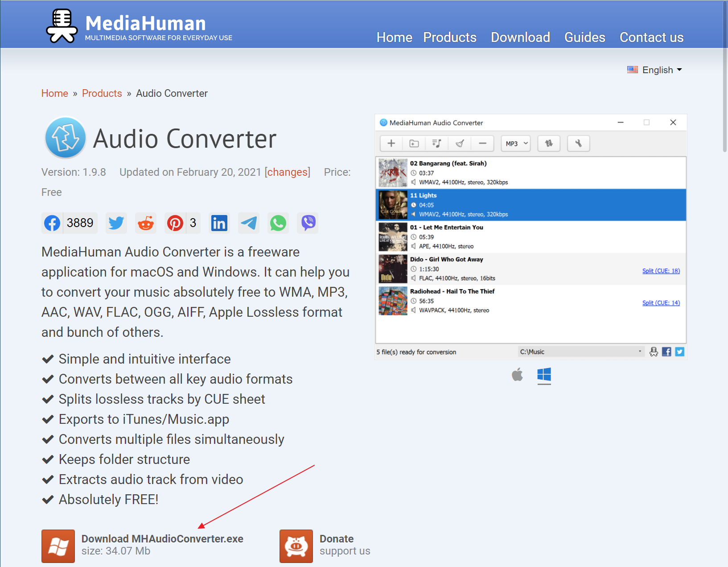Click Split (CUE: 14) link
This screenshot has height=567, width=728.
click(x=661, y=303)
